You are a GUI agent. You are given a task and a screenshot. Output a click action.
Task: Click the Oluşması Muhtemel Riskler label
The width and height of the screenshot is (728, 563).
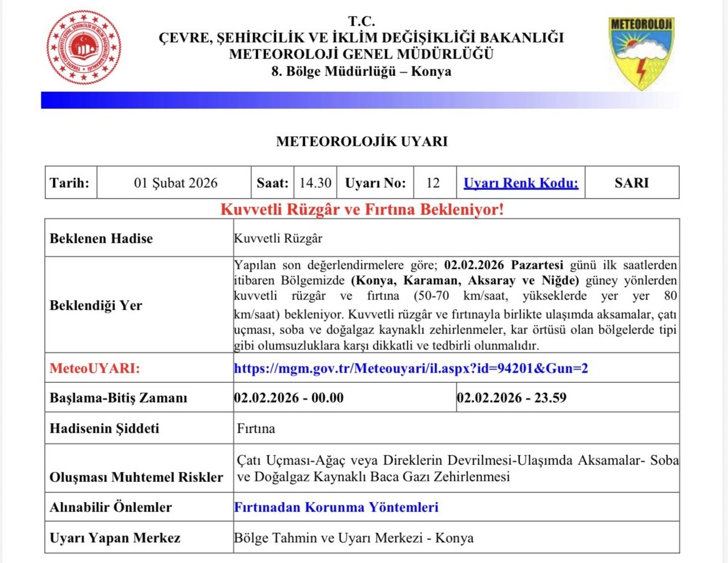click(x=136, y=477)
